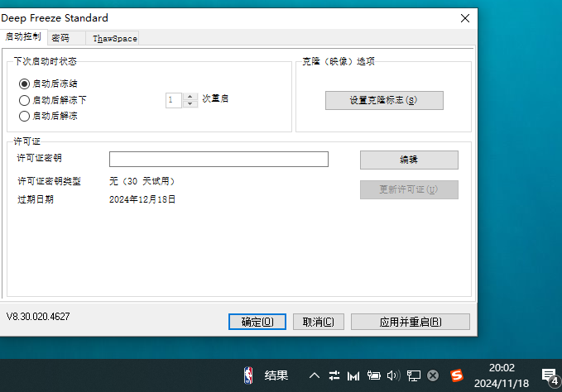Click the battery tray icon
This screenshot has height=392, width=562.
[x=374, y=375]
